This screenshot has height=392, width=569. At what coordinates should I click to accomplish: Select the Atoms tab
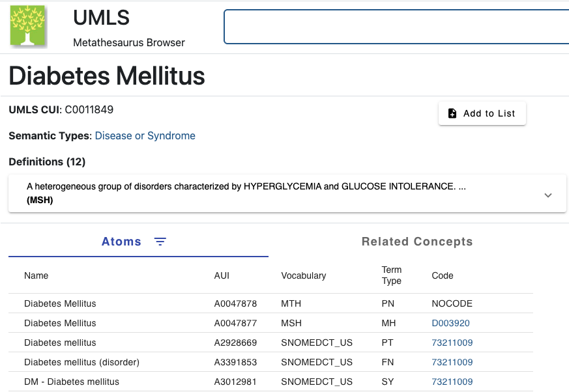(121, 242)
